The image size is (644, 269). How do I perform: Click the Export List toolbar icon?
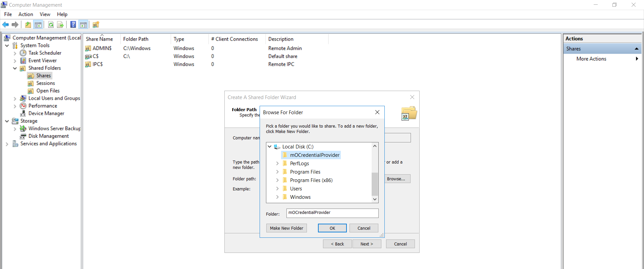[x=60, y=25]
